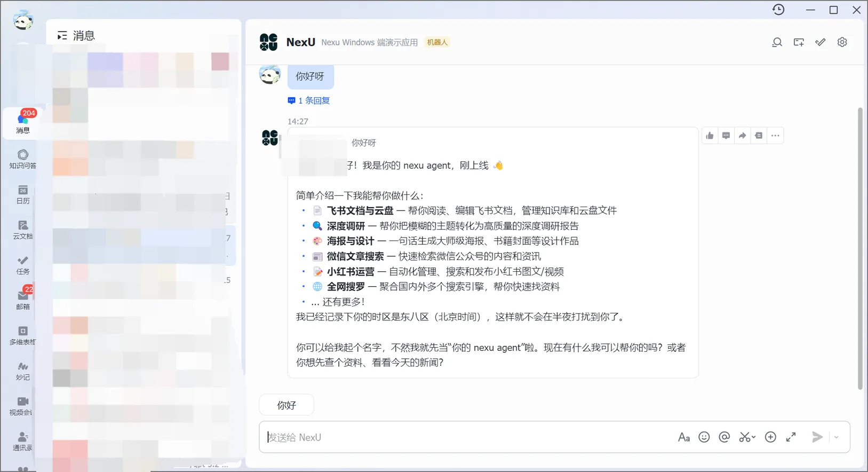Click the plus add attachment icon
The width and height of the screenshot is (868, 472).
click(770, 437)
